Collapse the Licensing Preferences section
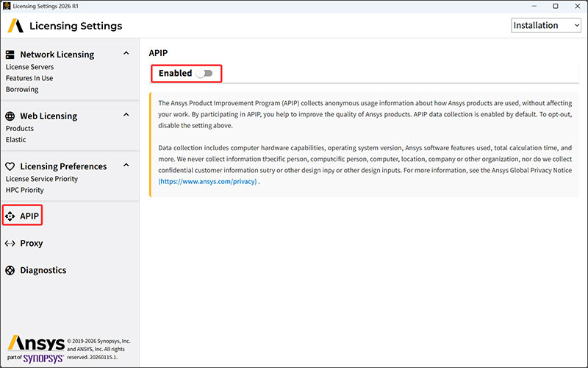Image resolution: width=588 pixels, height=368 pixels. point(126,166)
